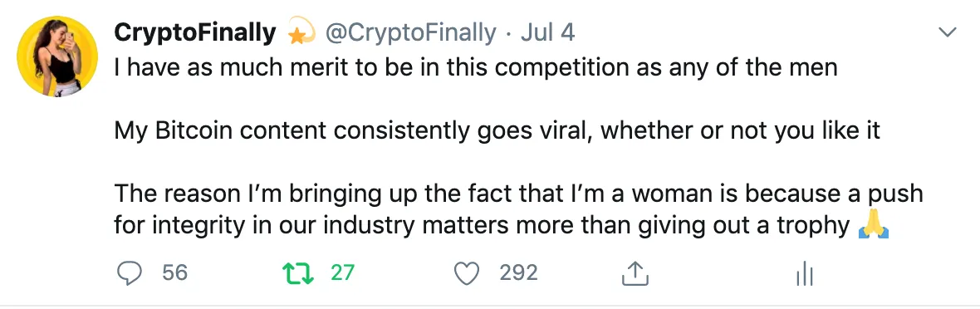980x309 pixels.
Task: Click the green retweet arrows icon
Action: tap(298, 273)
